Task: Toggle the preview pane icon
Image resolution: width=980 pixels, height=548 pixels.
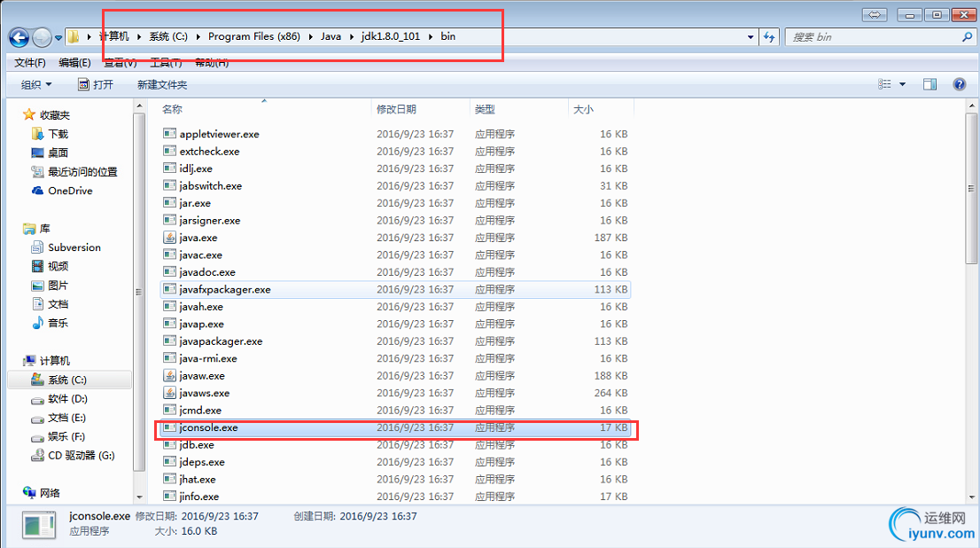Action: pyautogui.click(x=929, y=84)
